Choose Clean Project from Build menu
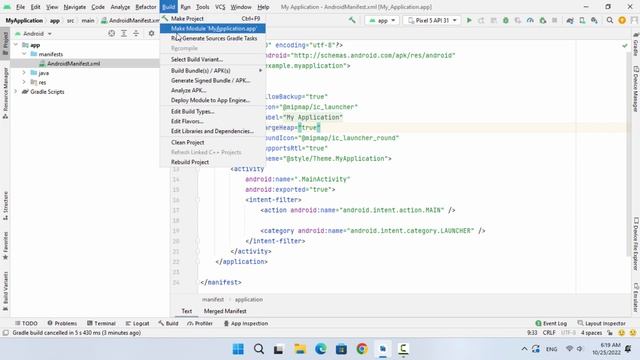 click(213, 142)
